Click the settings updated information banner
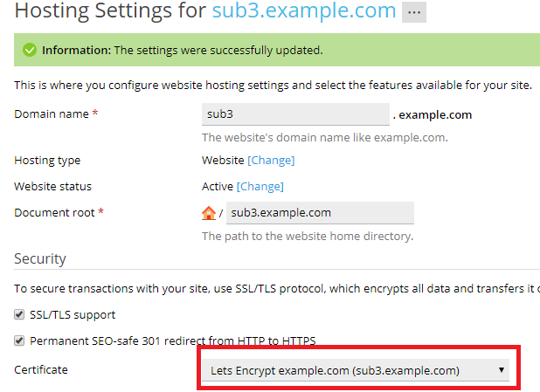Screen dimensions: 540x392 pyautogui.click(x=262, y=50)
